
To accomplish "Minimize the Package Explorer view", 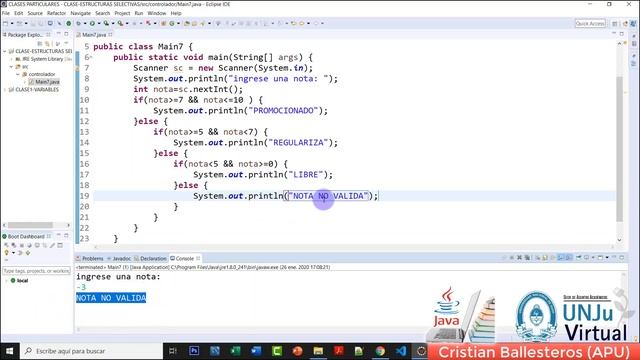I will pos(58,34).
